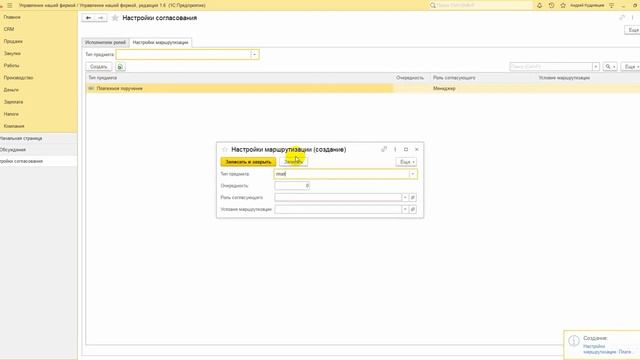This screenshot has height=360, width=640.
Task: Click list search field above table
Action: pos(551,67)
